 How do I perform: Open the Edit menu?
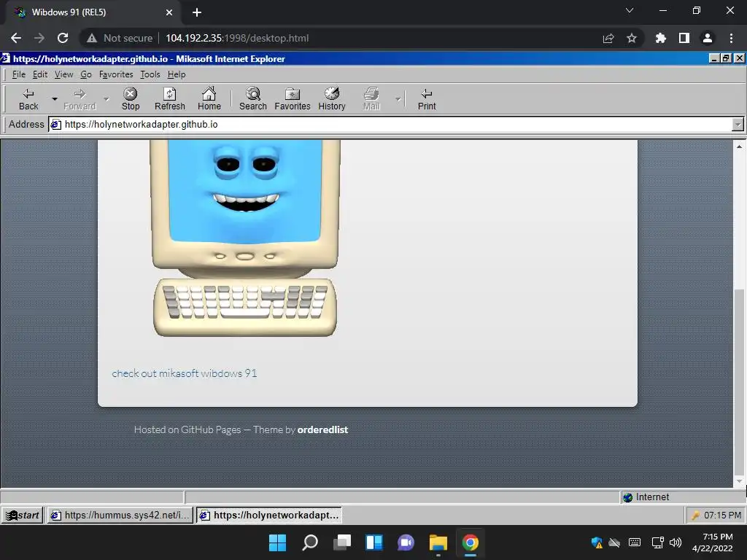[40, 74]
